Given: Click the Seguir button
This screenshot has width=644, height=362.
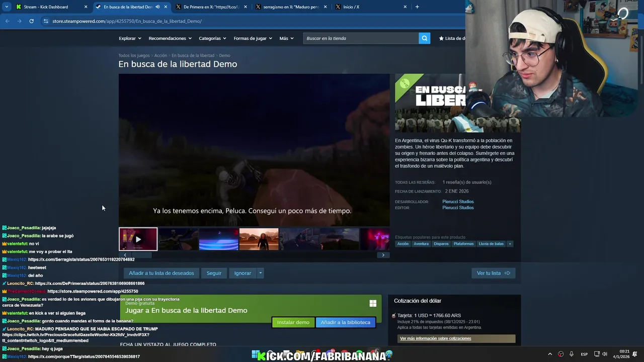Looking at the screenshot, I should [x=214, y=273].
